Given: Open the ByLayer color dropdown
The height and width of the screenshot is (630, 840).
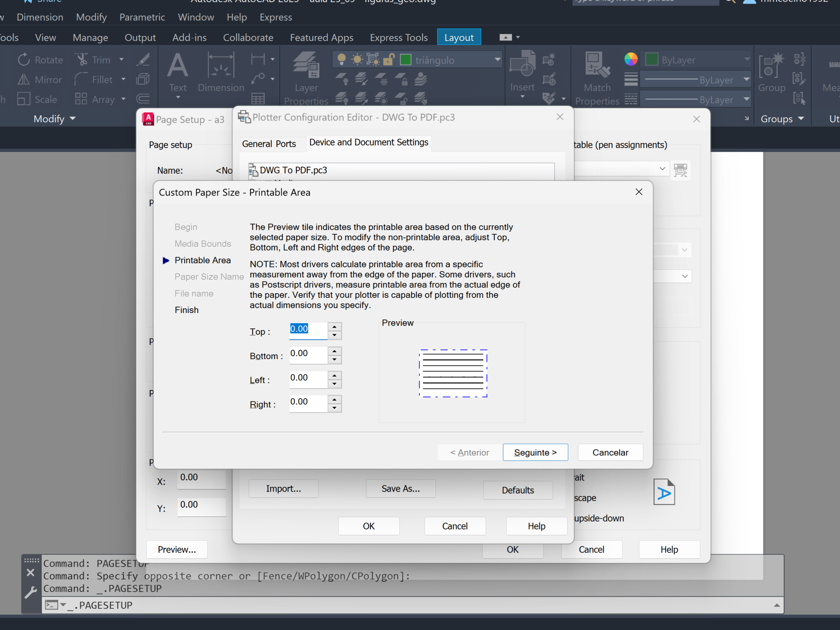Looking at the screenshot, I should pyautogui.click(x=746, y=60).
